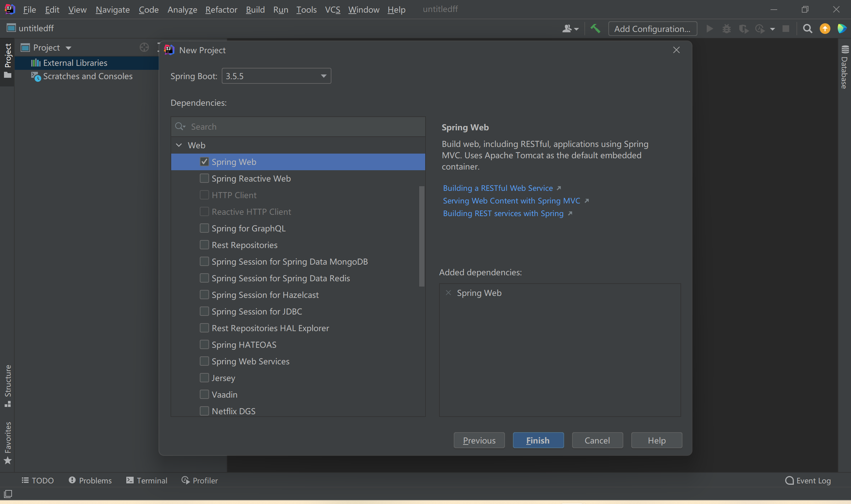Open the Refactor menu
The image size is (851, 504).
point(221,10)
